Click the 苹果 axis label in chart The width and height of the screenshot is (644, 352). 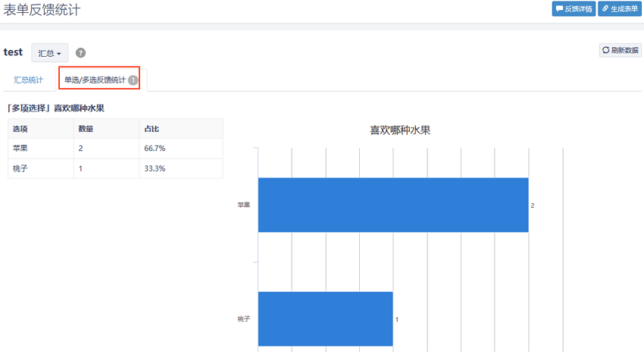[243, 205]
